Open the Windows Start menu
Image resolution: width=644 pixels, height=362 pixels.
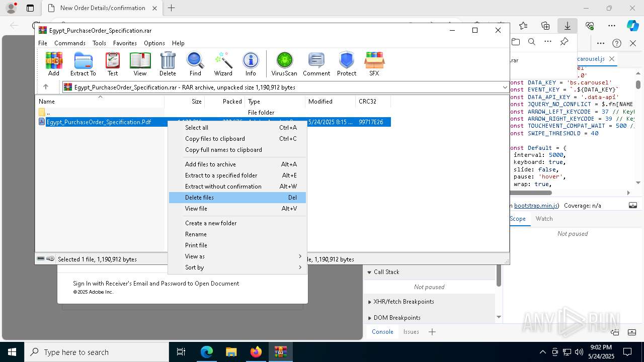12,352
